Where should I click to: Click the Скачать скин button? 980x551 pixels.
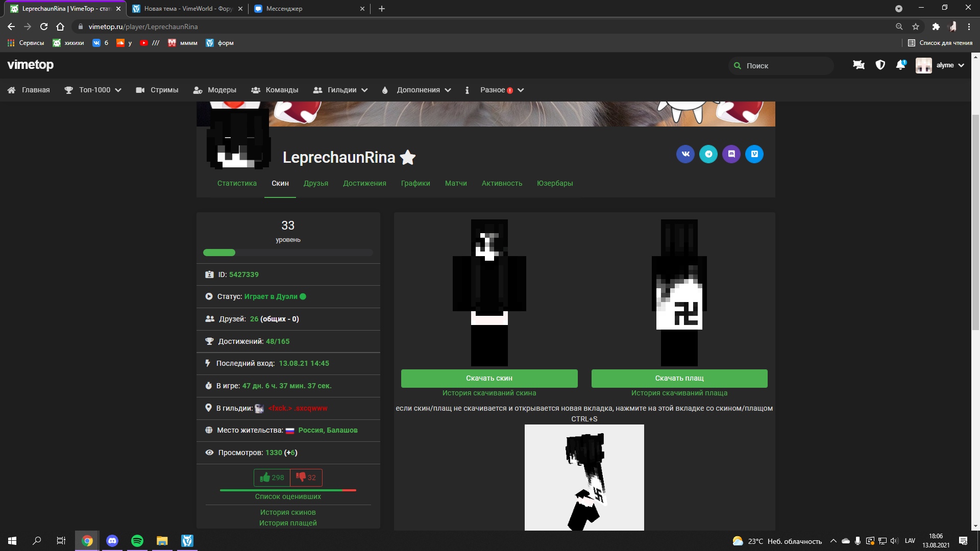489,378
